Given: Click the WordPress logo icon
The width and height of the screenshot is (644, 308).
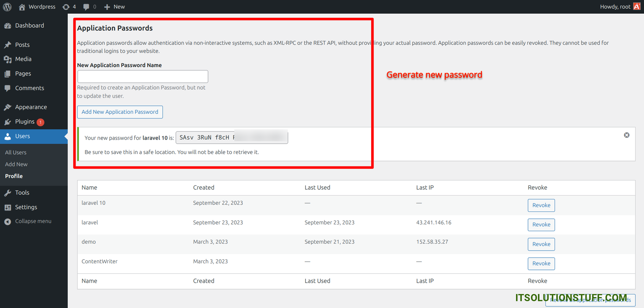Looking at the screenshot, I should 7,7.
